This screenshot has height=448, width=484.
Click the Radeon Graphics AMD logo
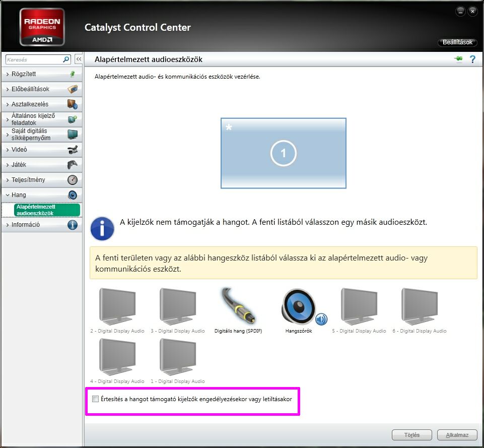coord(42,27)
